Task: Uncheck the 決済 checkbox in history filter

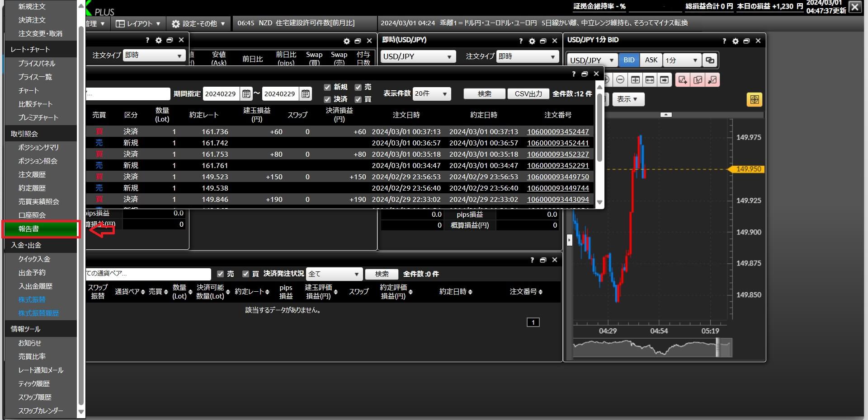Action: [x=327, y=99]
